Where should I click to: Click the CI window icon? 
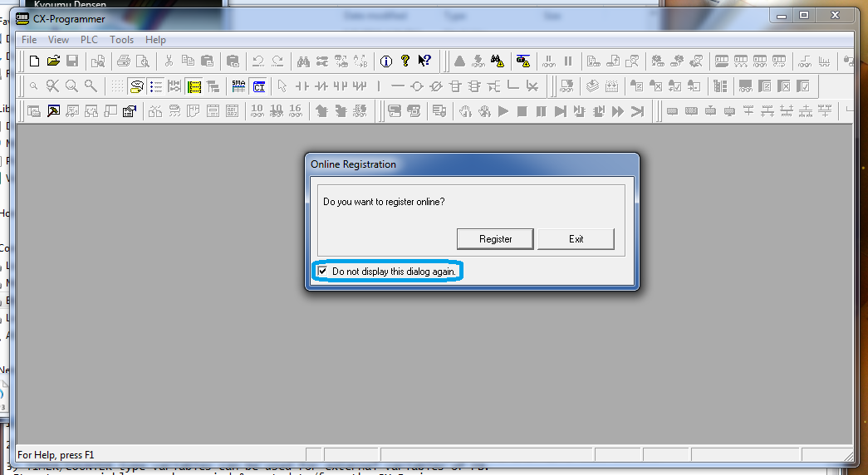pyautogui.click(x=258, y=86)
